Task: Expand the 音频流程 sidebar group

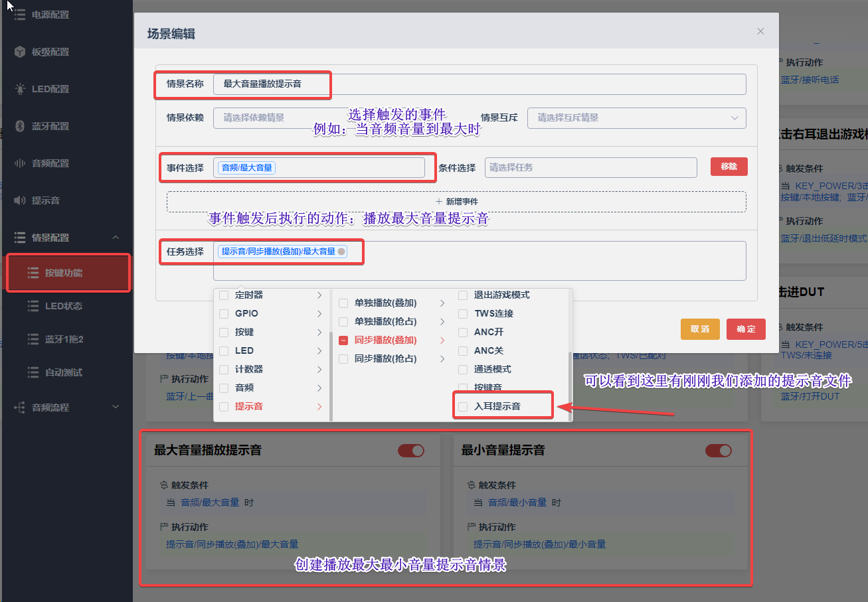Action: click(116, 408)
